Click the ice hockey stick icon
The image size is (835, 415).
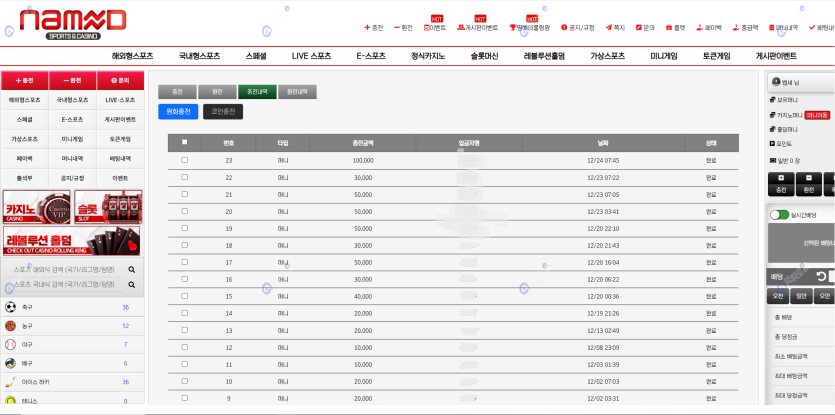[x=10, y=382]
